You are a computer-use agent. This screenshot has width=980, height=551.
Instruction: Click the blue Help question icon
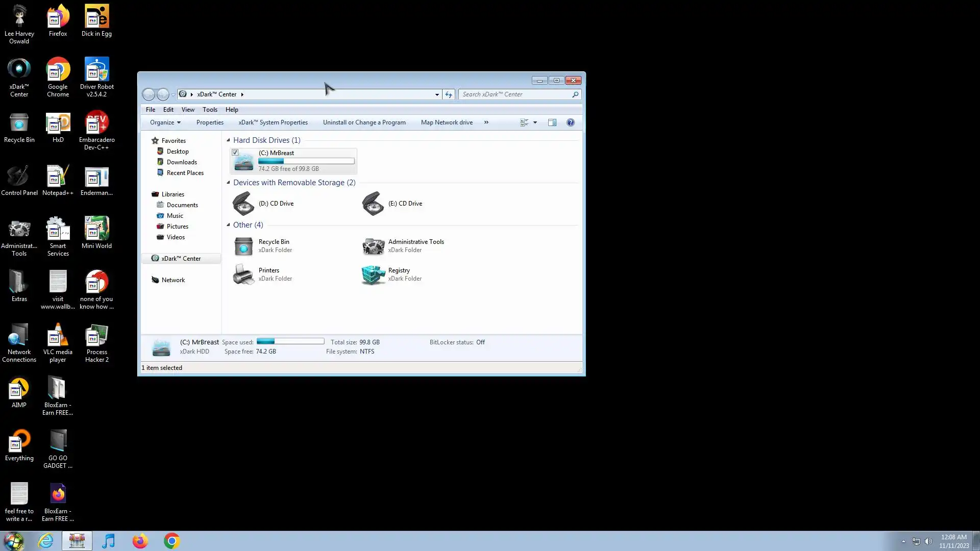pos(571,122)
